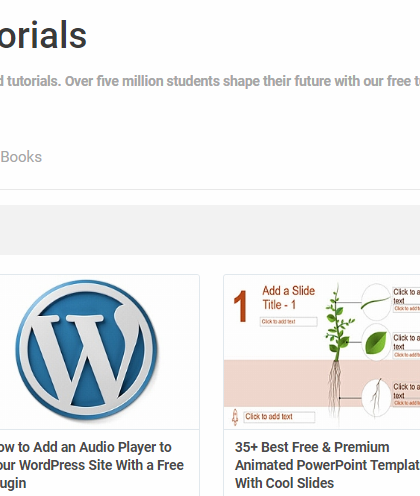
Task: Click the plant with roots illustration
Action: point(338,352)
